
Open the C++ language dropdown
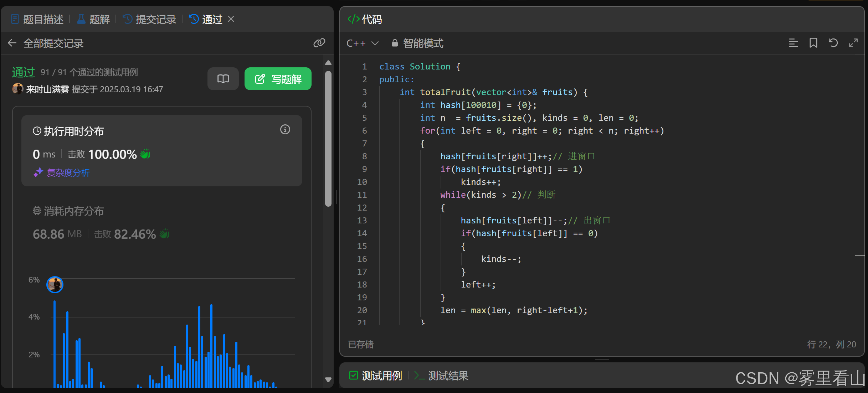pyautogui.click(x=362, y=43)
